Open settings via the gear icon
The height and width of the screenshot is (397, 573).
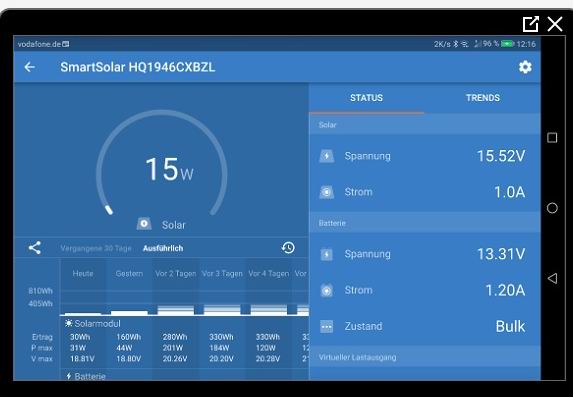tap(525, 67)
